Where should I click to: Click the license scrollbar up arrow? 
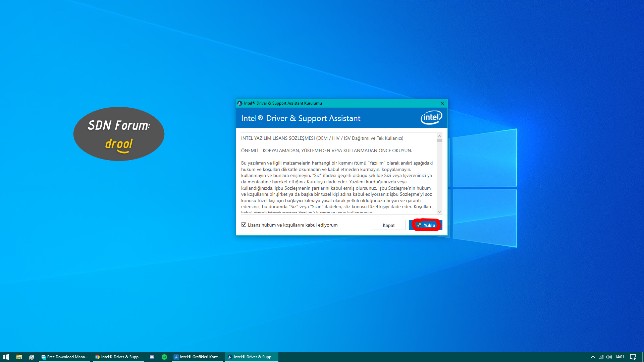click(439, 136)
